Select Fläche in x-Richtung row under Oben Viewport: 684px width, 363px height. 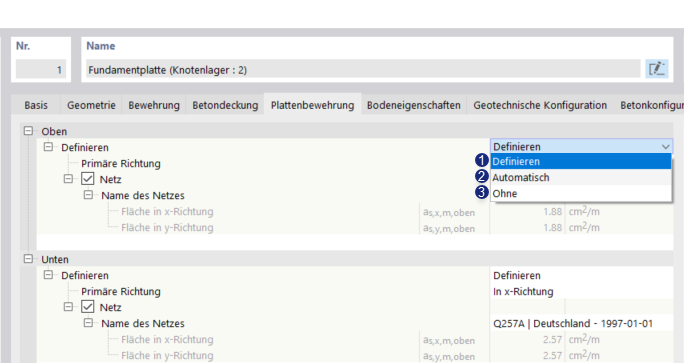(167, 212)
